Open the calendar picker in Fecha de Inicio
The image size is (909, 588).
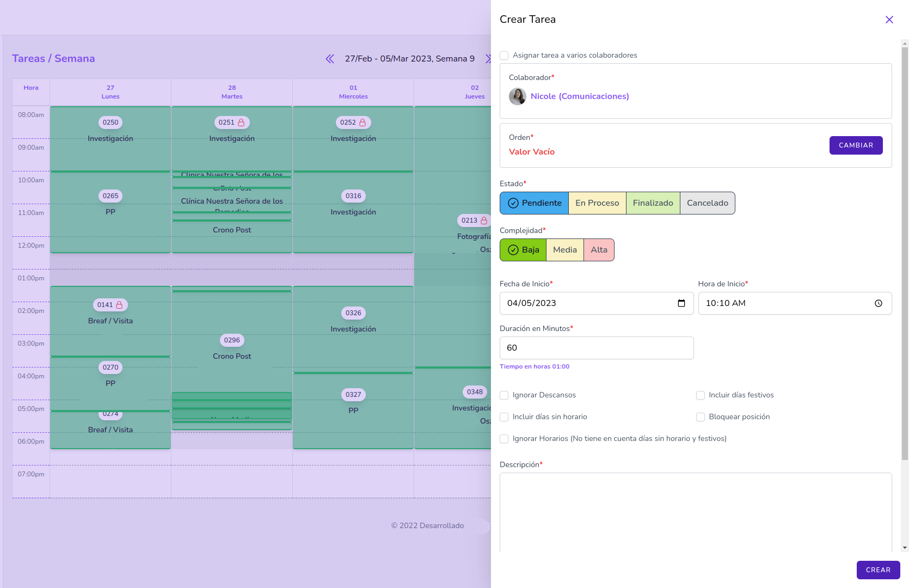point(681,303)
